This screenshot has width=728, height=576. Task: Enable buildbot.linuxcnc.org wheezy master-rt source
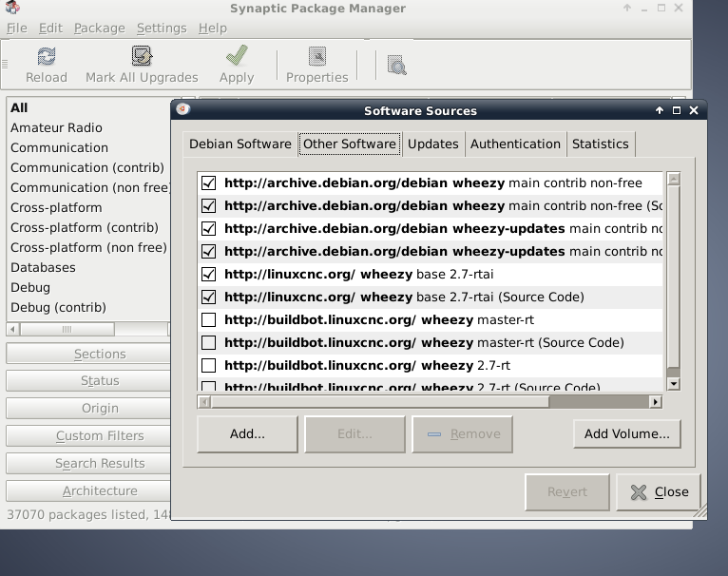click(208, 319)
